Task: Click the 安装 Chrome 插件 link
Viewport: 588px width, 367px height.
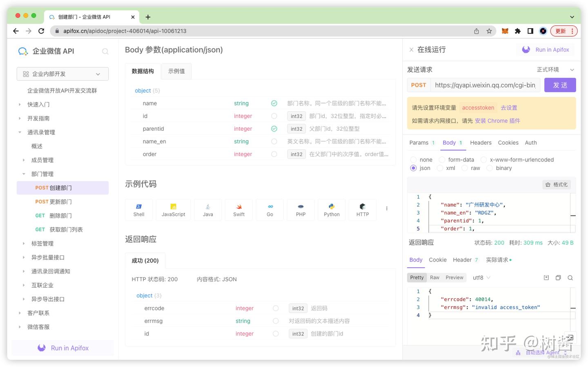Action: point(497,121)
